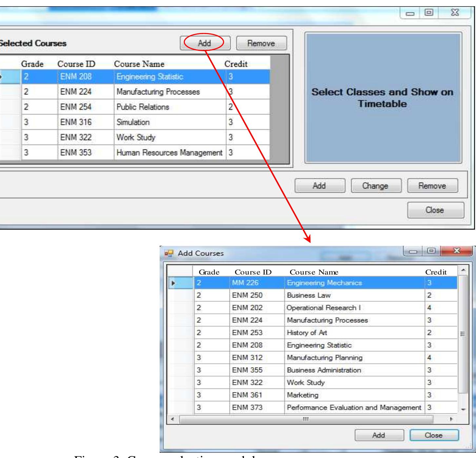Click Add above the Selected Courses table
476x458 pixels.
[205, 43]
